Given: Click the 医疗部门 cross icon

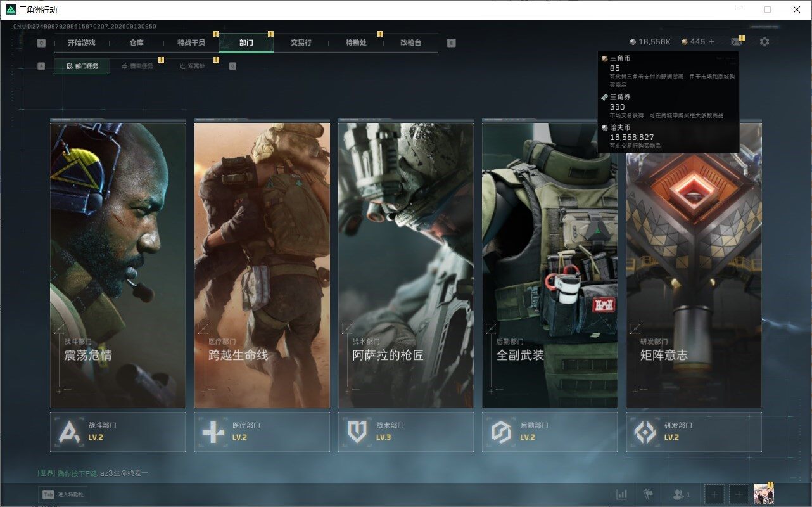Looking at the screenshot, I should 213,432.
